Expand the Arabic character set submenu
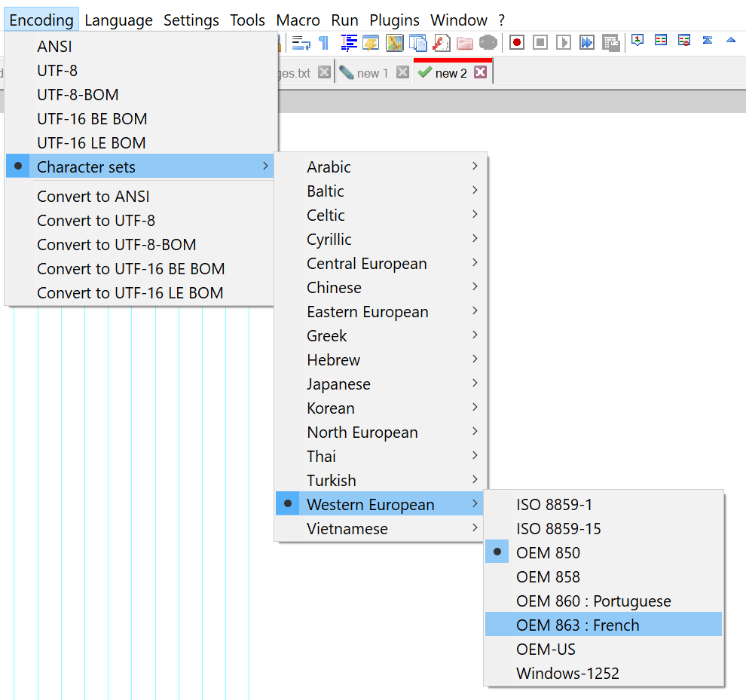The height and width of the screenshot is (700, 746). click(381, 167)
